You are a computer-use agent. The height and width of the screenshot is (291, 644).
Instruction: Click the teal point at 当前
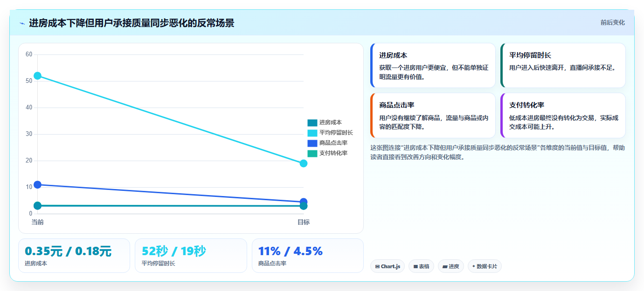38,206
